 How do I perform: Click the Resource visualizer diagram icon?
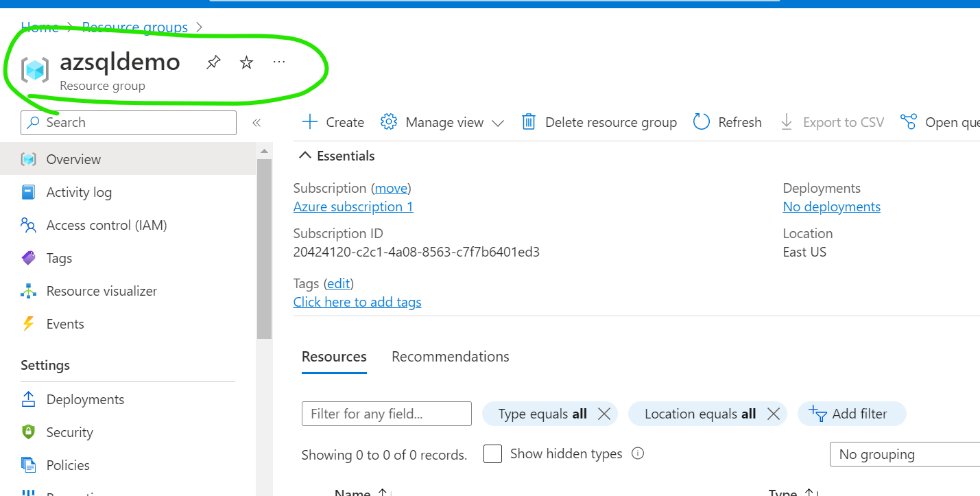click(28, 291)
